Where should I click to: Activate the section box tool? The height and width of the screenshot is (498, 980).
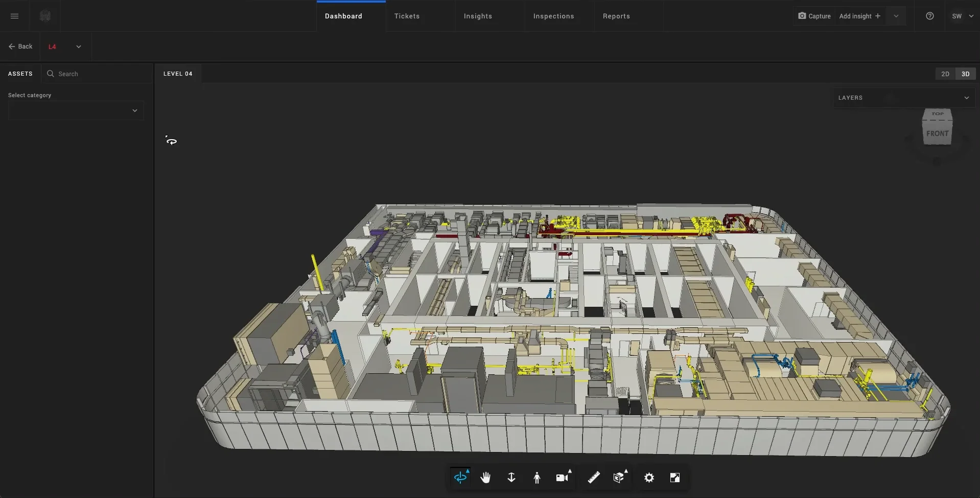tap(619, 477)
